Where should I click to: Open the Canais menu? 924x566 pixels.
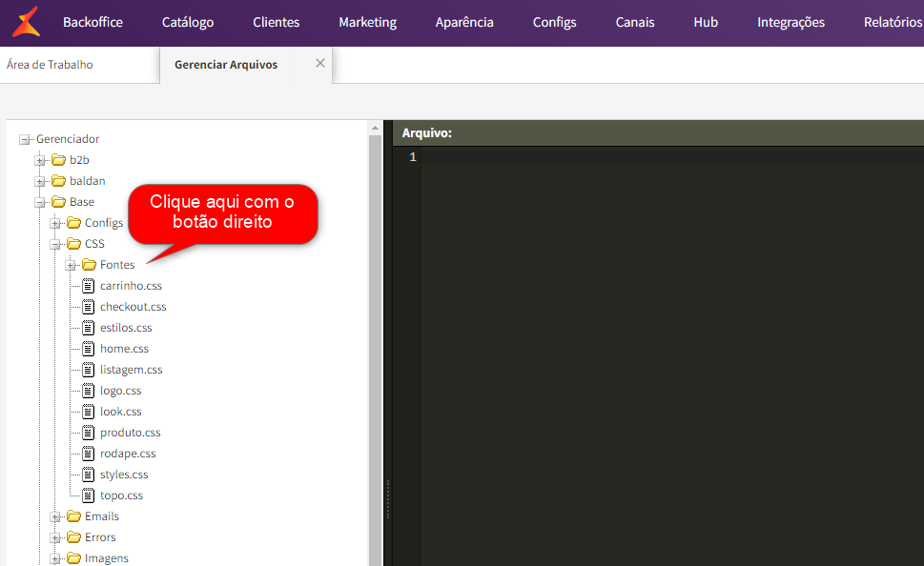[635, 22]
